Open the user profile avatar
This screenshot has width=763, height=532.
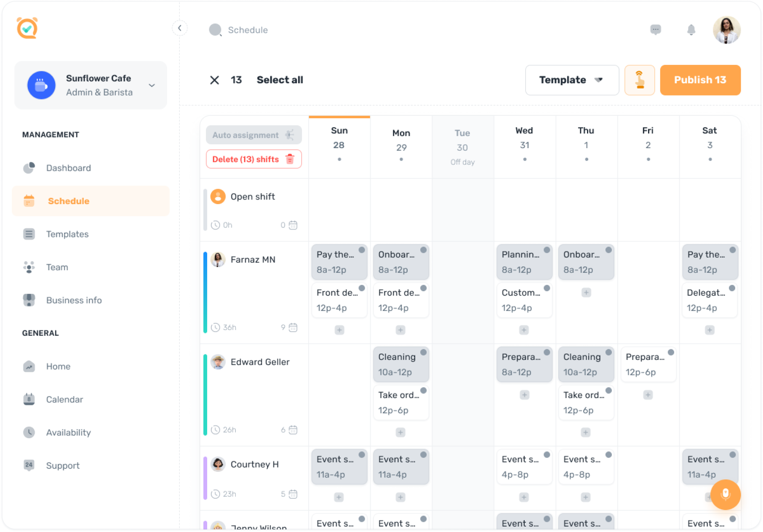726,30
